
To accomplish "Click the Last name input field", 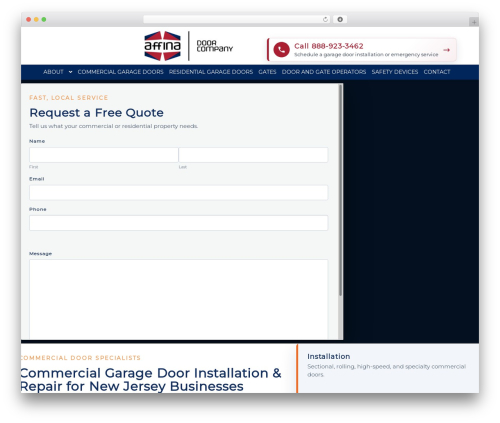I will [253, 155].
